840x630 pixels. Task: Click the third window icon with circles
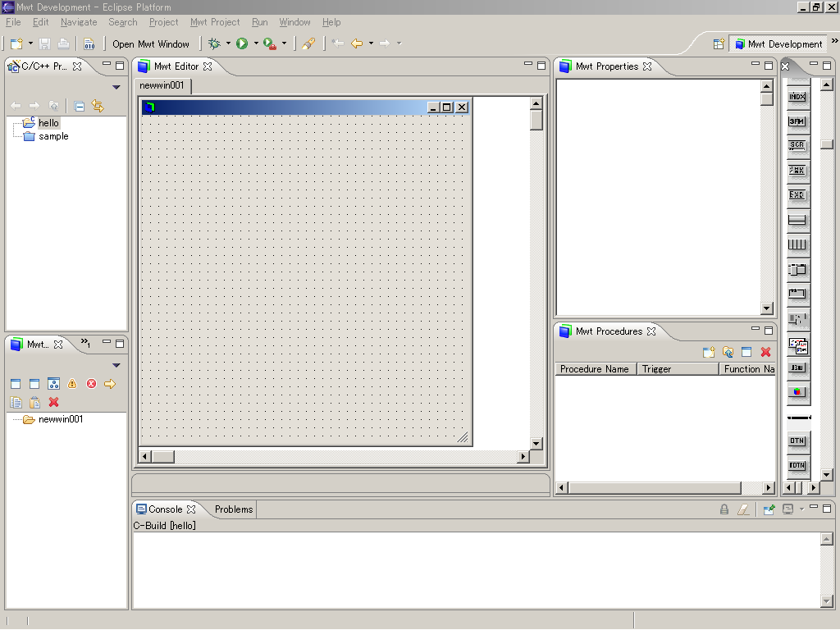coord(53,384)
